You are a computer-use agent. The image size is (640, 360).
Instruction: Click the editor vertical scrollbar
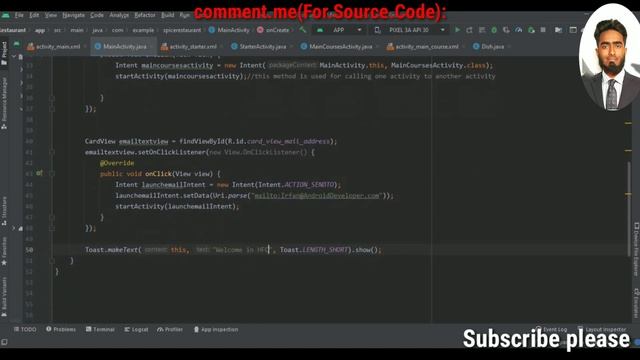(x=629, y=208)
